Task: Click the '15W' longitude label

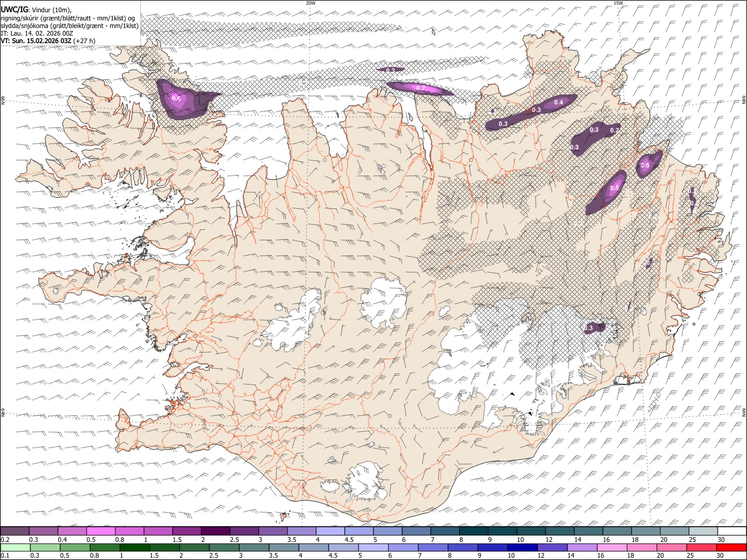Action: coord(618,3)
